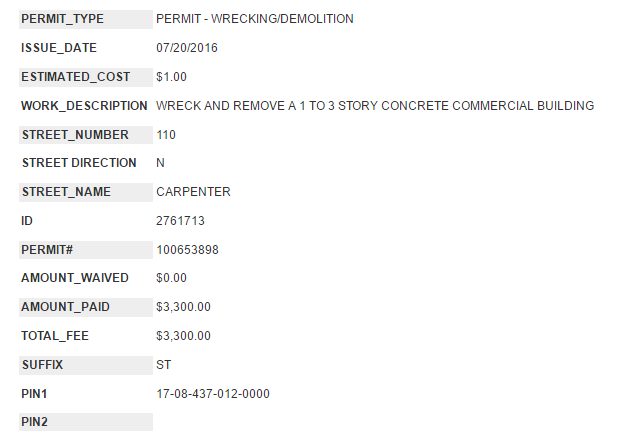Click the ESTIMATED_COST label
This screenshot has width=621, height=433.
click(x=76, y=77)
